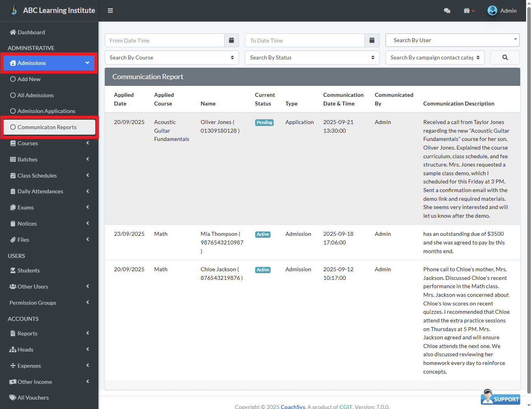Open calendar picker for From Date Time
The width and height of the screenshot is (532, 409).
[x=232, y=41]
